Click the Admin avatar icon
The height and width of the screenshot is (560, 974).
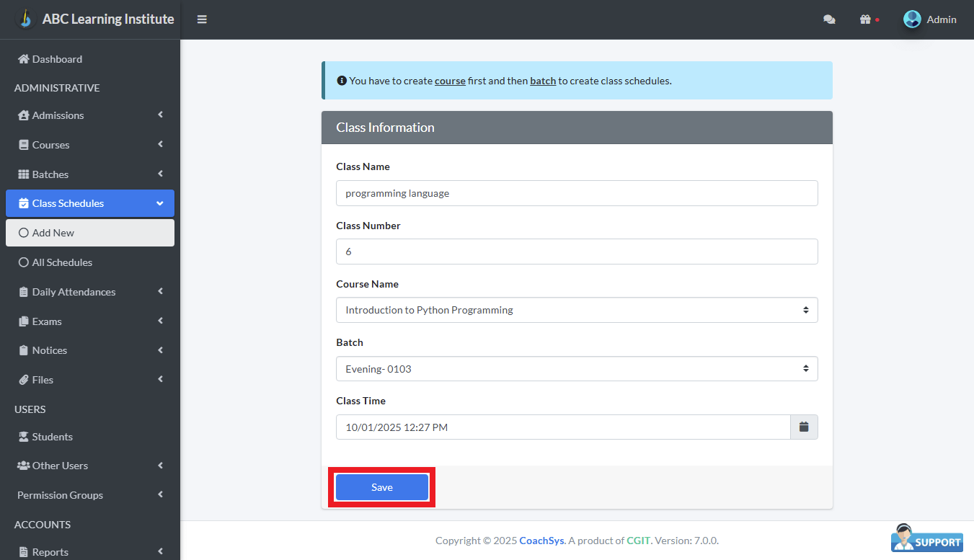tap(912, 19)
